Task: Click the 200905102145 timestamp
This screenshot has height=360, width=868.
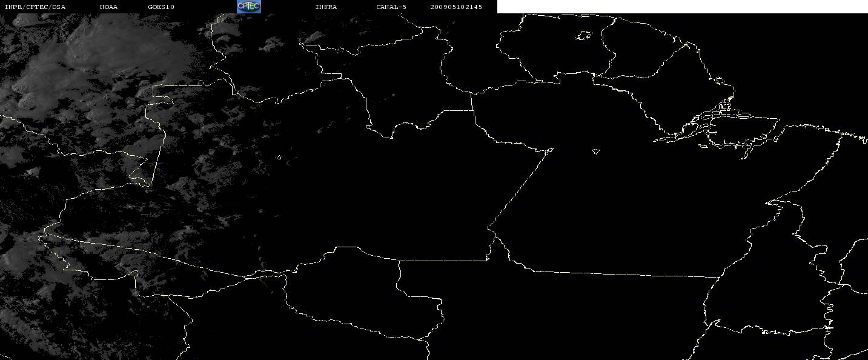Action: [x=456, y=7]
